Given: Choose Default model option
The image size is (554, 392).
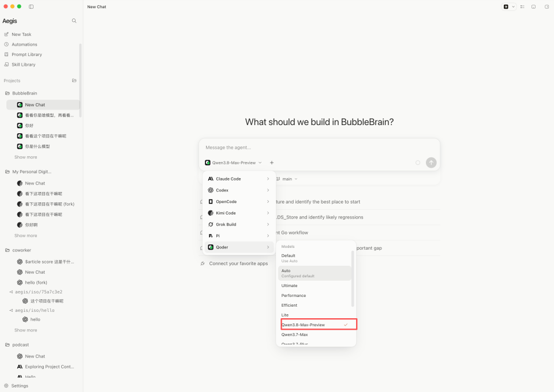Looking at the screenshot, I should 315,258.
